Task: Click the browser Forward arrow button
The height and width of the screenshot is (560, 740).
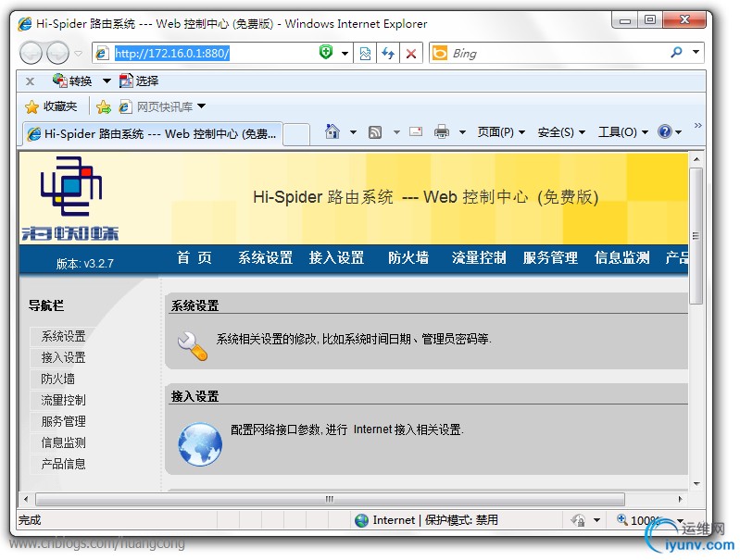Action: (x=57, y=53)
